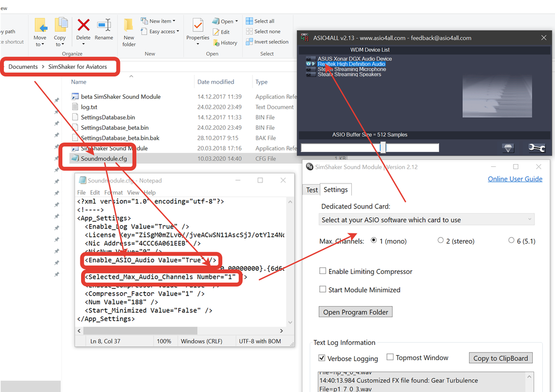Open the Online User Guide link
The width and height of the screenshot is (555, 392).
(x=514, y=179)
